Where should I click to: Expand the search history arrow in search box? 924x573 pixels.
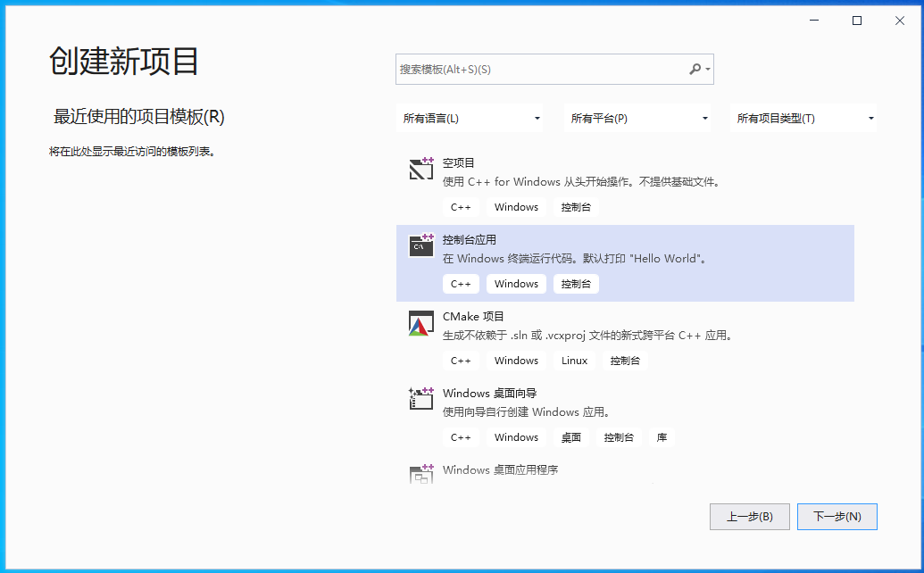708,70
